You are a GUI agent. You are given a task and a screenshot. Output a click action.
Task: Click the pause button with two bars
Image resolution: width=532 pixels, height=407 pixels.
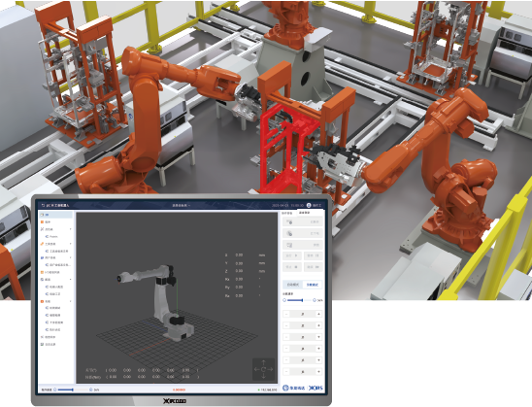tap(313, 255)
